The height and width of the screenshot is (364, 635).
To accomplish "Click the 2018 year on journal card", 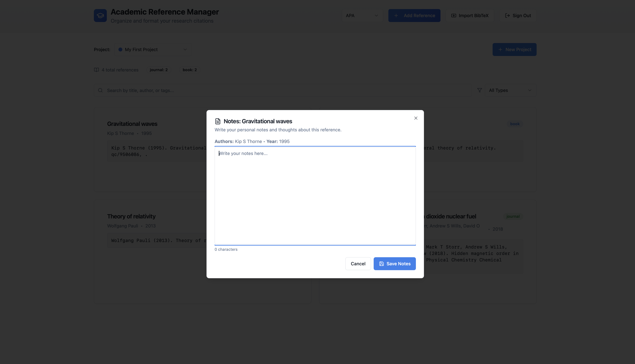I will click(497, 229).
